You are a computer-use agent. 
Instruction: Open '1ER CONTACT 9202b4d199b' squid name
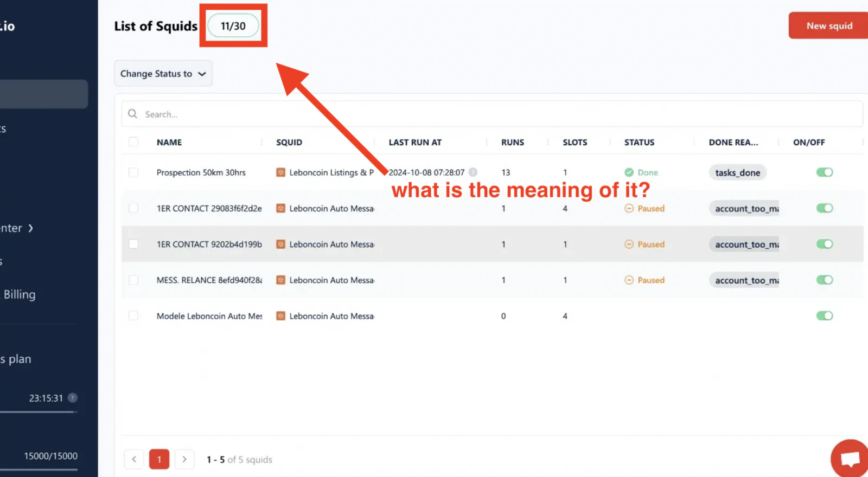point(209,244)
